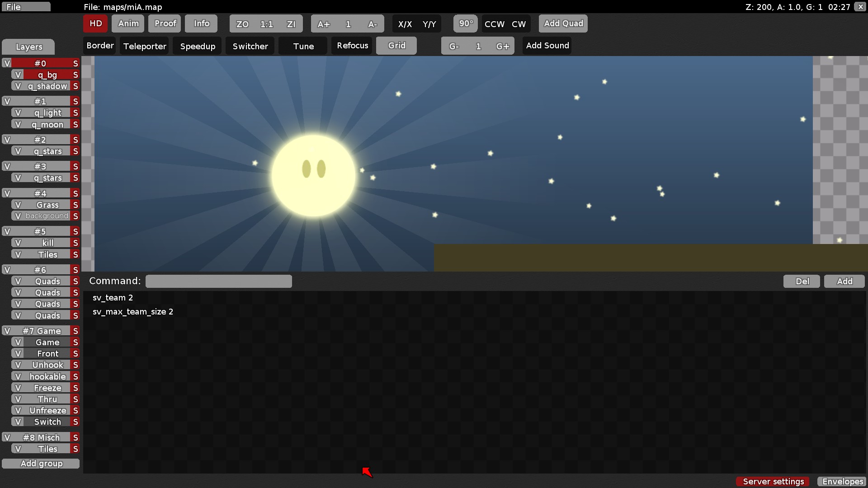868x488 pixels.
Task: Select the sv_team 2 command entry
Action: (x=113, y=298)
